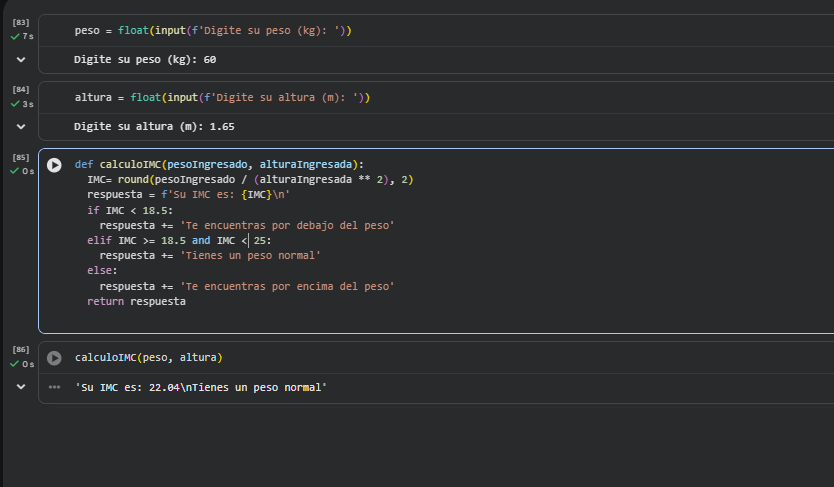Screen dimensions: 834x487
Task: Place cursor in the peso input code line
Action: (x=213, y=31)
